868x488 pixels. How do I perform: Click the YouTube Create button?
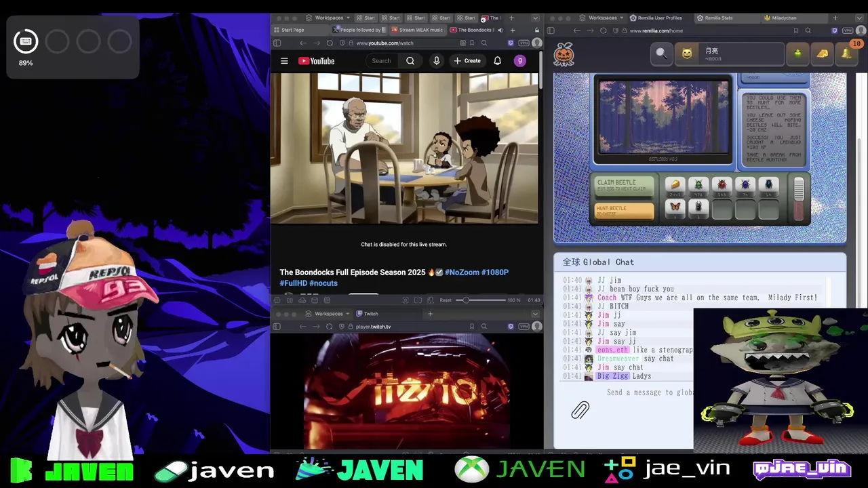point(467,61)
